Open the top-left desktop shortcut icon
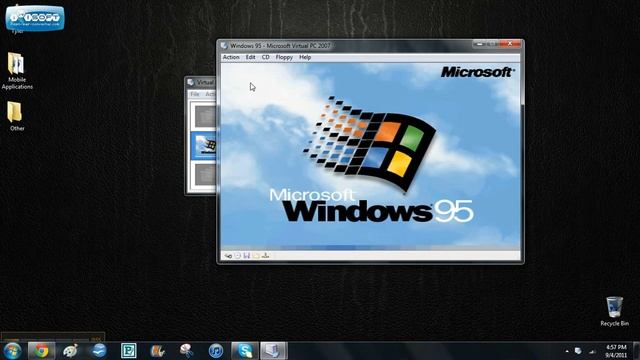The image size is (640, 360). pos(35,18)
